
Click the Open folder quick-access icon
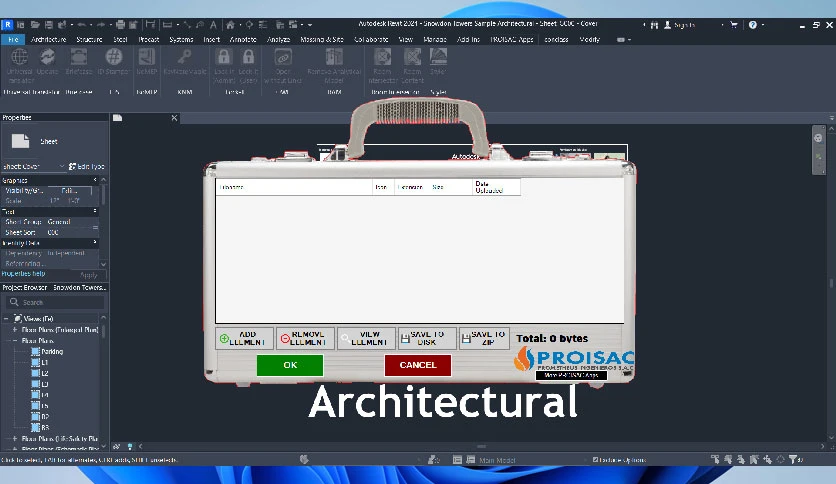point(35,25)
